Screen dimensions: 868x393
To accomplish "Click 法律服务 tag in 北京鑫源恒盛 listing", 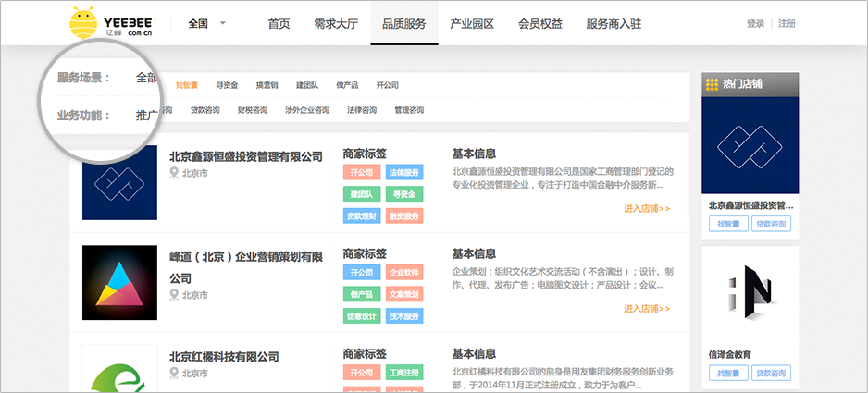I will 404,172.
